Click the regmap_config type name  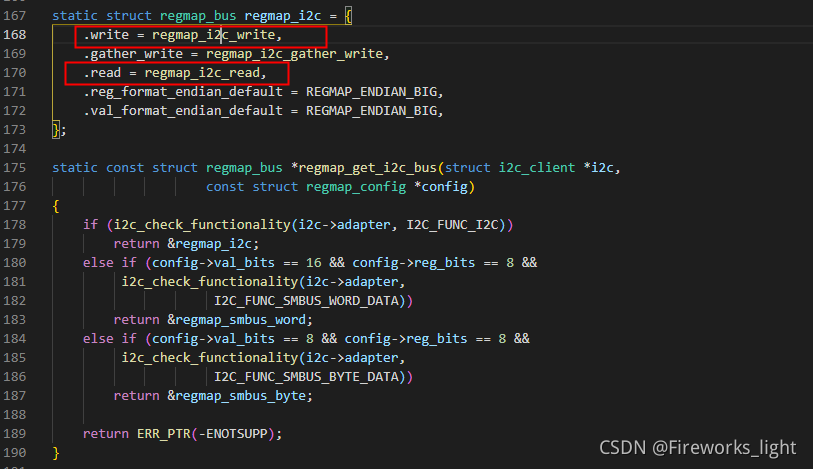[x=356, y=187]
